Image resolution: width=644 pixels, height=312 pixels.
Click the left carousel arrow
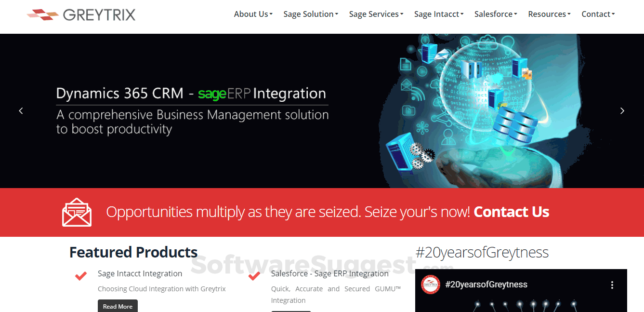pyautogui.click(x=21, y=110)
